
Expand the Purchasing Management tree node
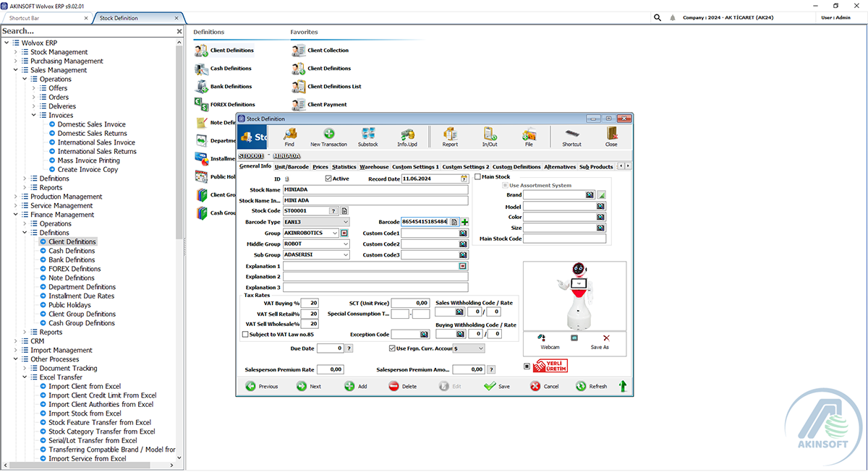[x=16, y=61]
